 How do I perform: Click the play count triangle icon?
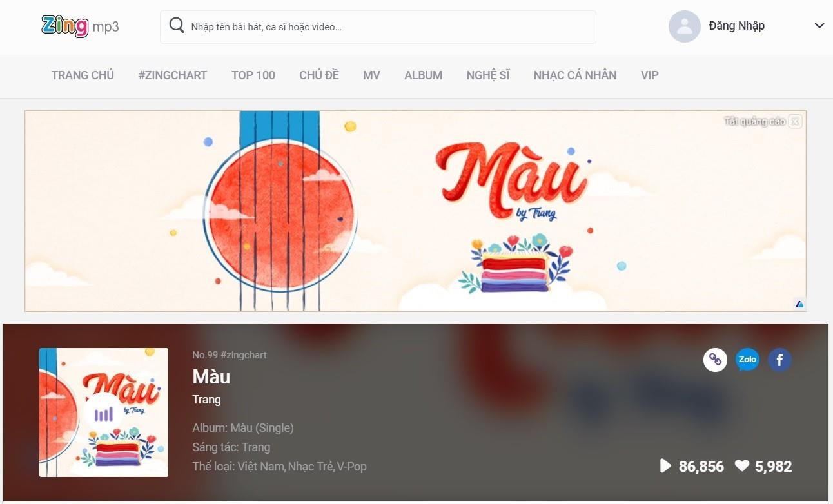665,465
